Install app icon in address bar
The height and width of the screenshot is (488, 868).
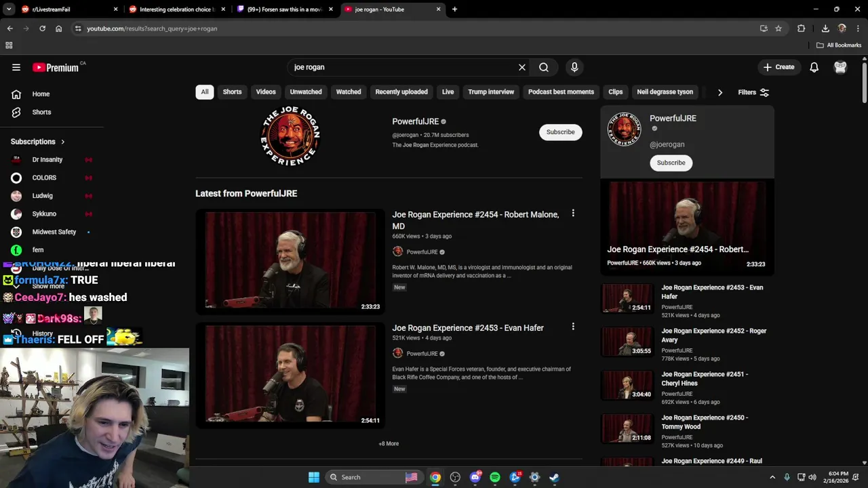764,28
